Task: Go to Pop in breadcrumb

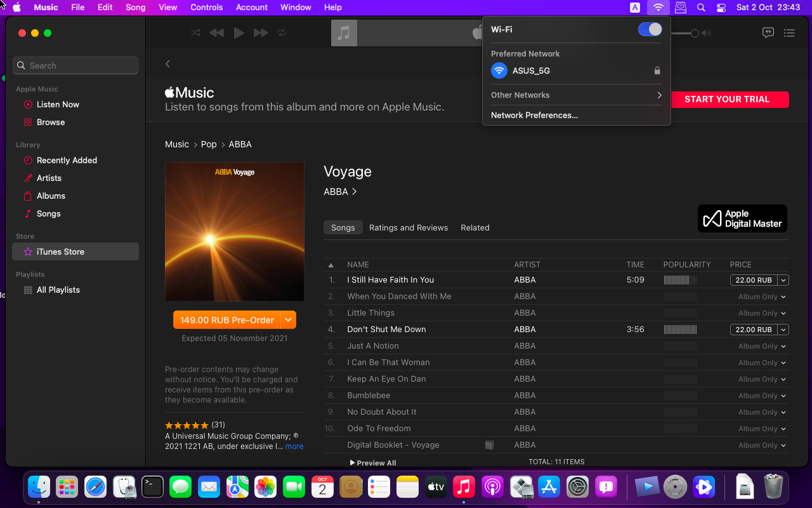Action: 209,144
